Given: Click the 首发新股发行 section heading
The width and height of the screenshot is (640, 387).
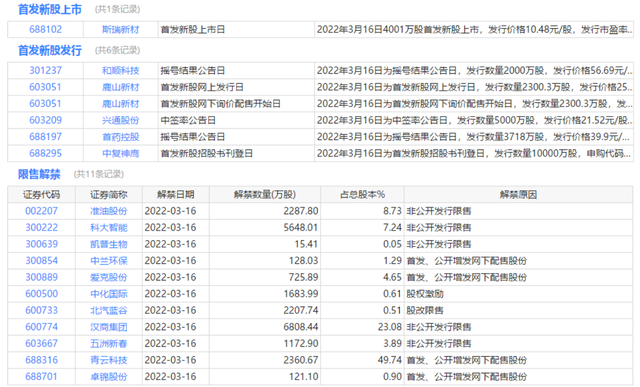Looking at the screenshot, I should tap(50, 51).
